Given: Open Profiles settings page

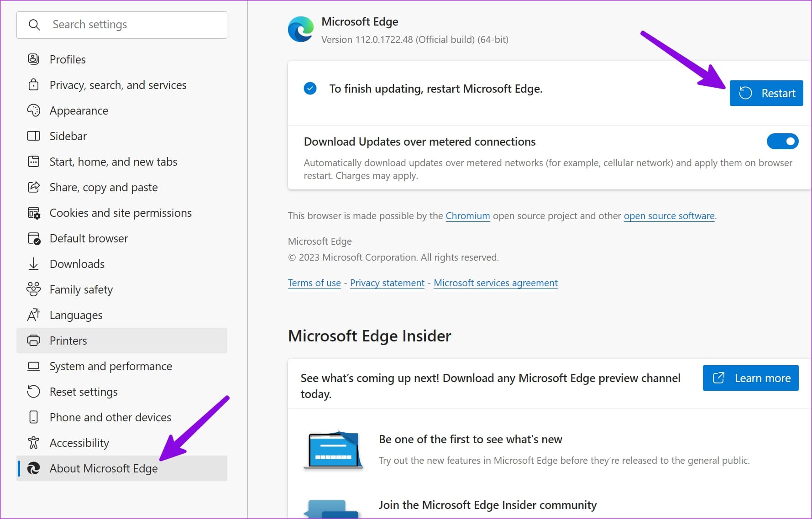Looking at the screenshot, I should (x=122, y=59).
